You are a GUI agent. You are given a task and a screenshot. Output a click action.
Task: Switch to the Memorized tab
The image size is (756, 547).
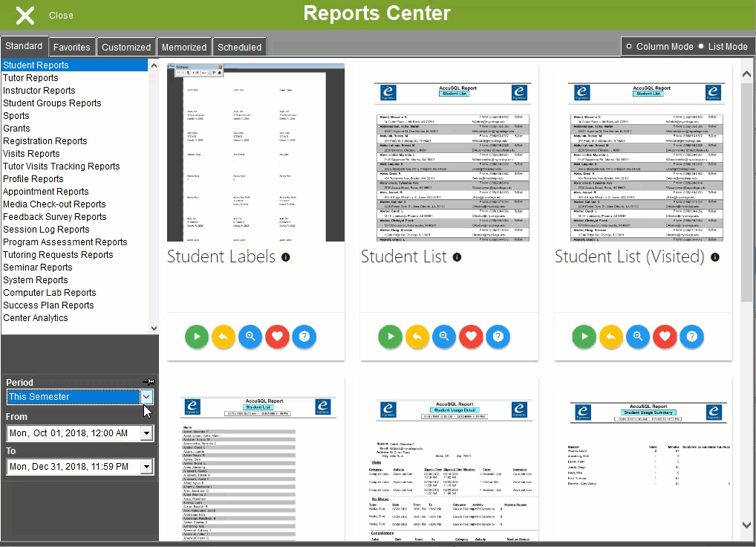184,48
